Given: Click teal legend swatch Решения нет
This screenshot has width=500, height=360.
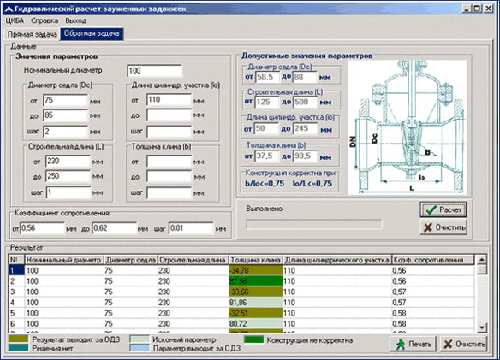Looking at the screenshot, I should coord(18,348).
